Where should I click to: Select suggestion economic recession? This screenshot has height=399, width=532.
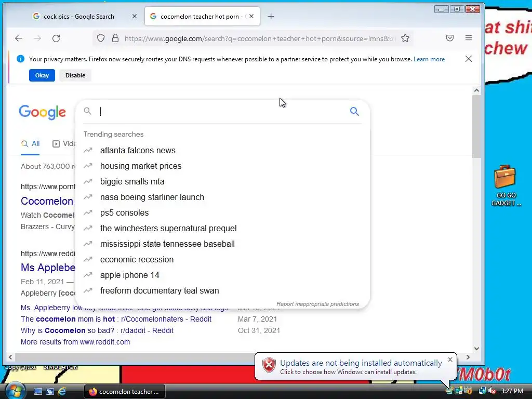[x=222, y=260]
